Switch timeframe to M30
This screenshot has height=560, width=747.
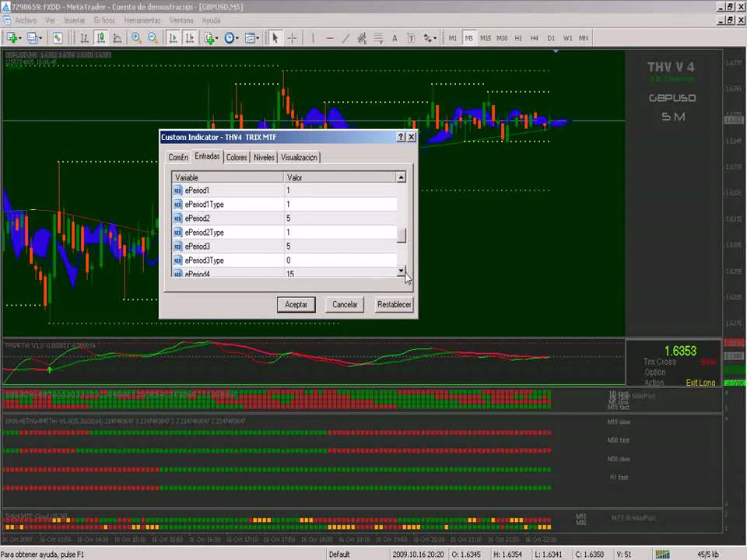coord(502,38)
